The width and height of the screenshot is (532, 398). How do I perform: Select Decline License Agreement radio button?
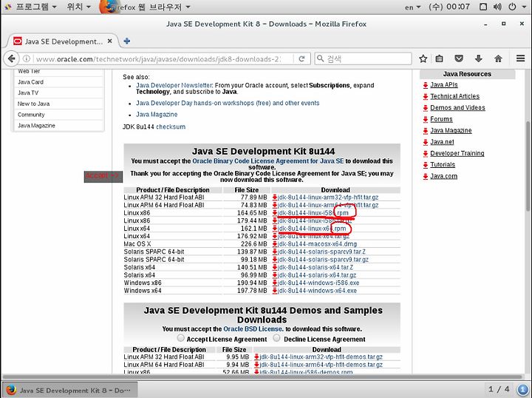click(x=276, y=338)
